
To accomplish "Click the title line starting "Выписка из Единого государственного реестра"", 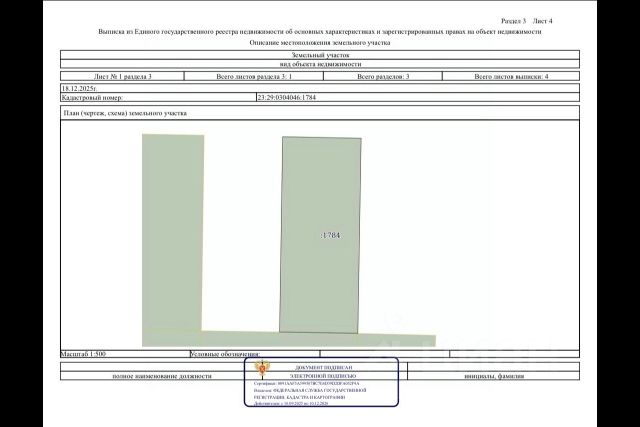I will tap(320, 31).
